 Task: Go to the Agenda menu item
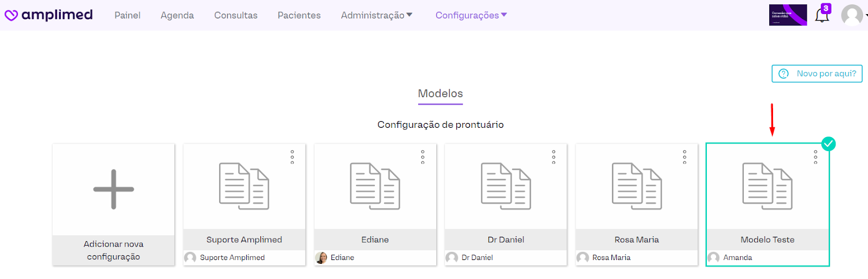pyautogui.click(x=177, y=15)
